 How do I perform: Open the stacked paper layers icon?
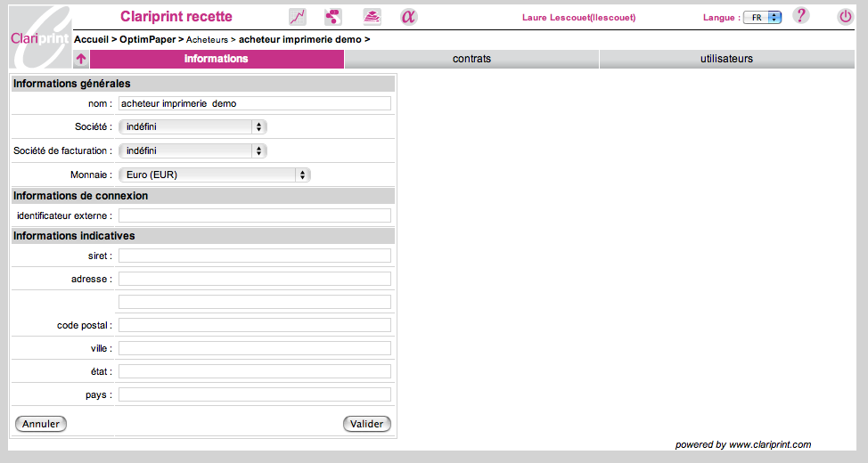point(372,17)
